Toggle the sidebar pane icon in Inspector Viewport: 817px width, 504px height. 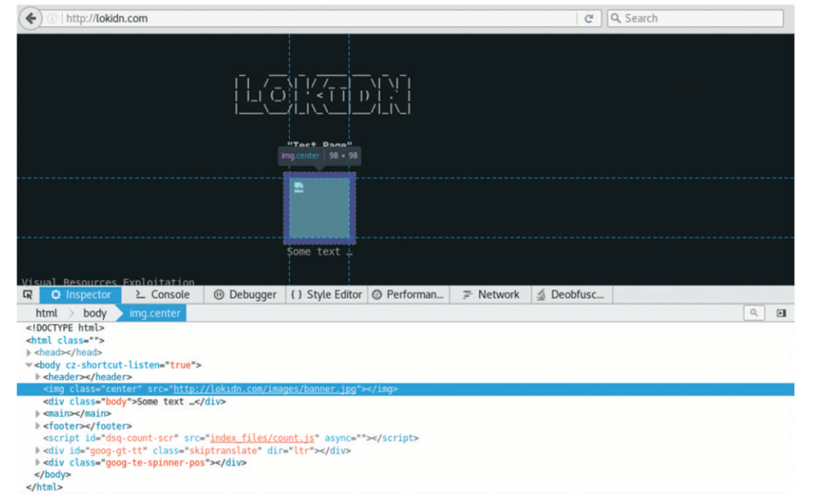(x=781, y=313)
